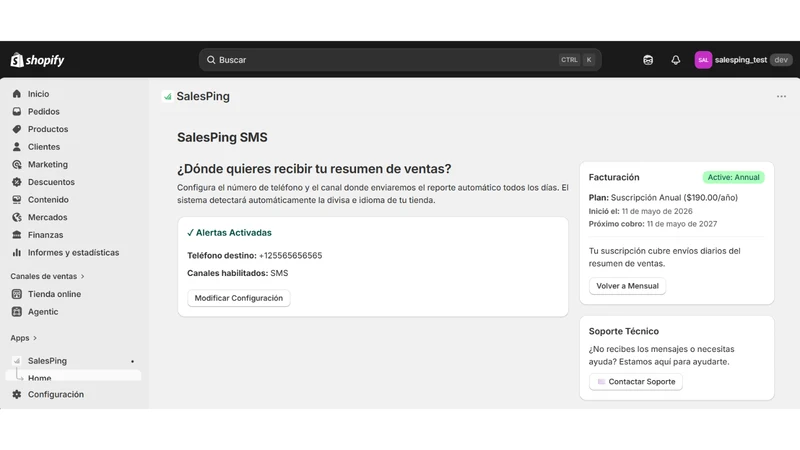800x450 pixels.
Task: Click the Agentic channel icon
Action: (17, 312)
